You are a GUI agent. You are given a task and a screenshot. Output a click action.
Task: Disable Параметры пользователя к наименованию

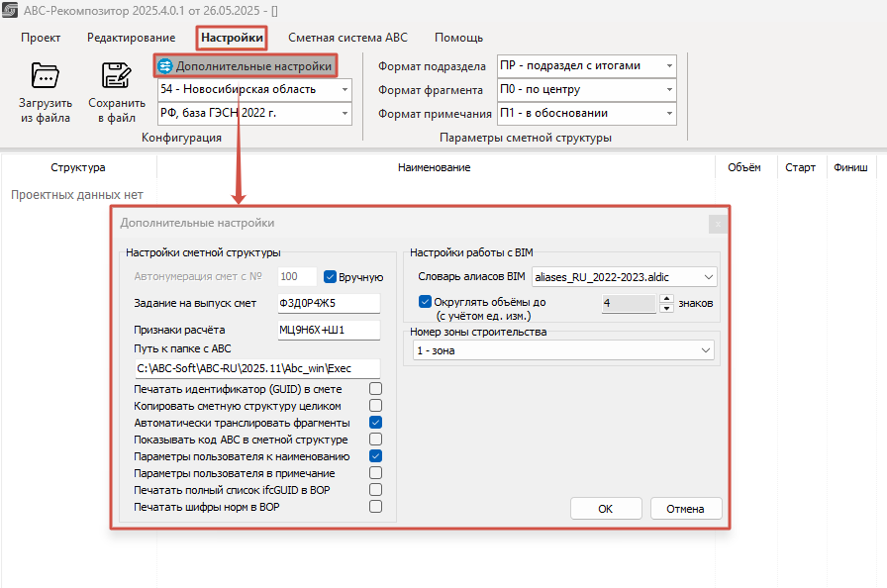(375, 456)
